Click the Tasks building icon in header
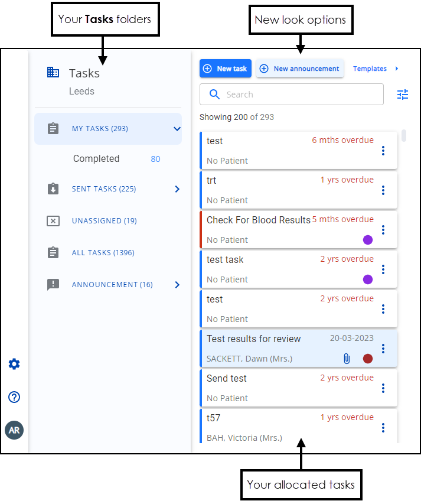The height and width of the screenshot is (504, 421). [53, 73]
